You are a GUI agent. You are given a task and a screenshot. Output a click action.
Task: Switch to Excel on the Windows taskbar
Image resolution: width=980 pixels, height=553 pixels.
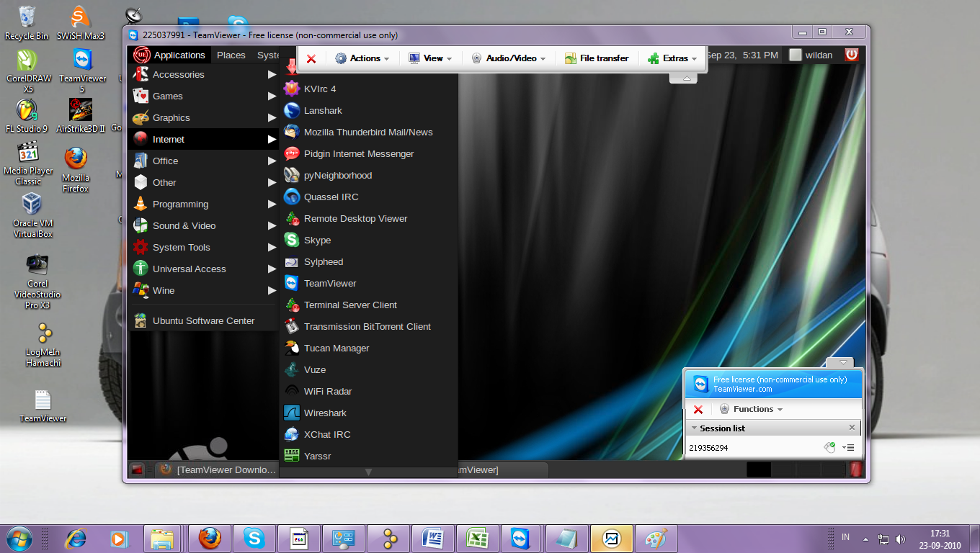[x=478, y=538]
